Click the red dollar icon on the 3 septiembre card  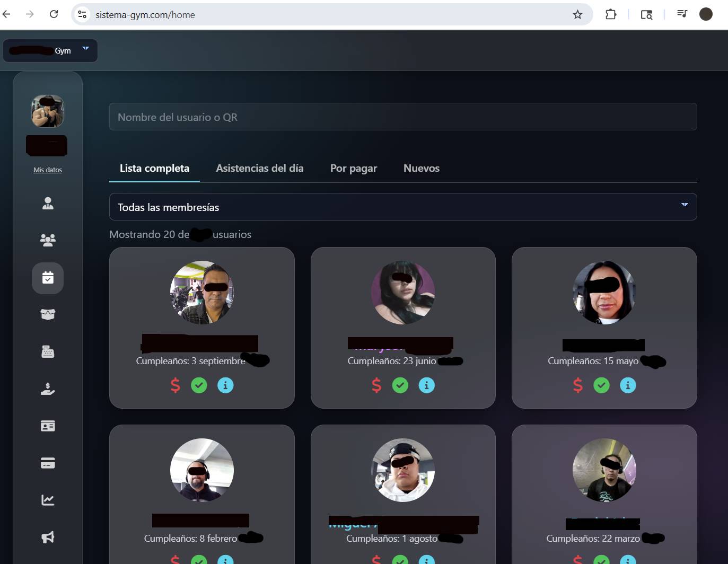click(x=175, y=385)
